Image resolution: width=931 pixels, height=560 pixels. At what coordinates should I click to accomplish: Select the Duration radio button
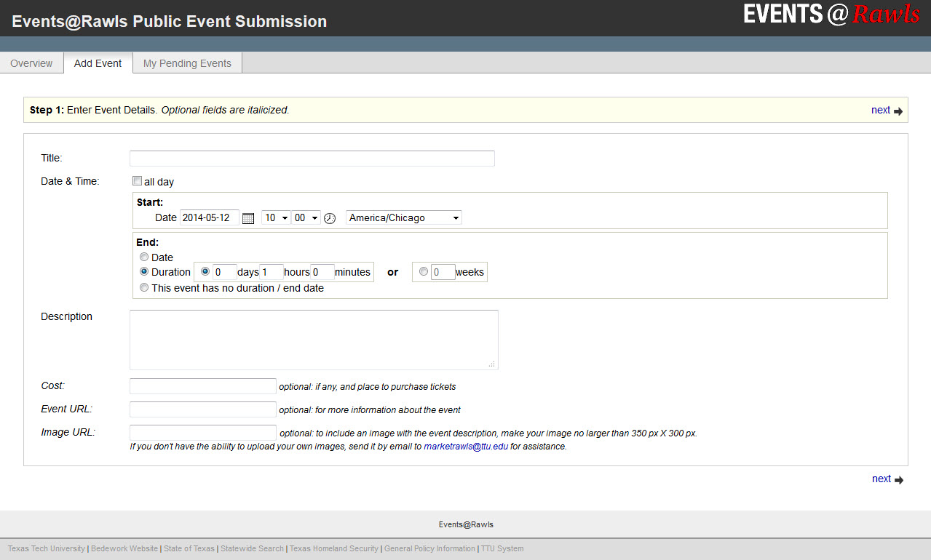[144, 272]
